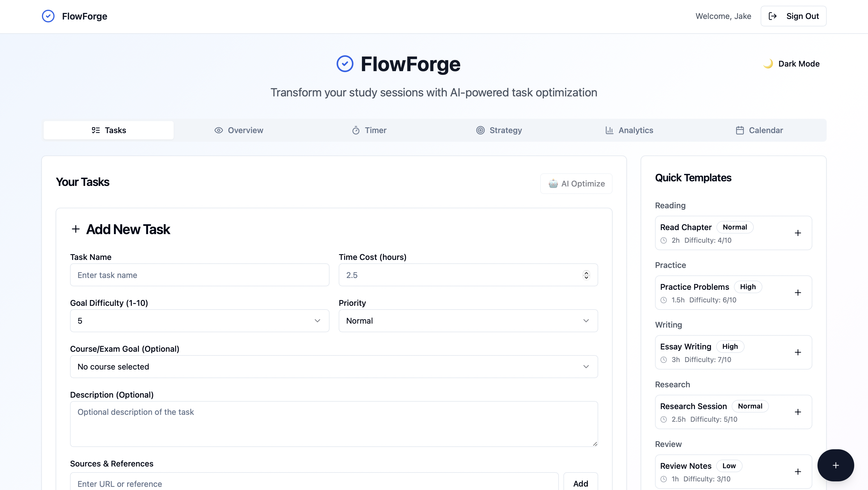
Task: Click the target icon on the Strategy tab
Action: point(480,130)
